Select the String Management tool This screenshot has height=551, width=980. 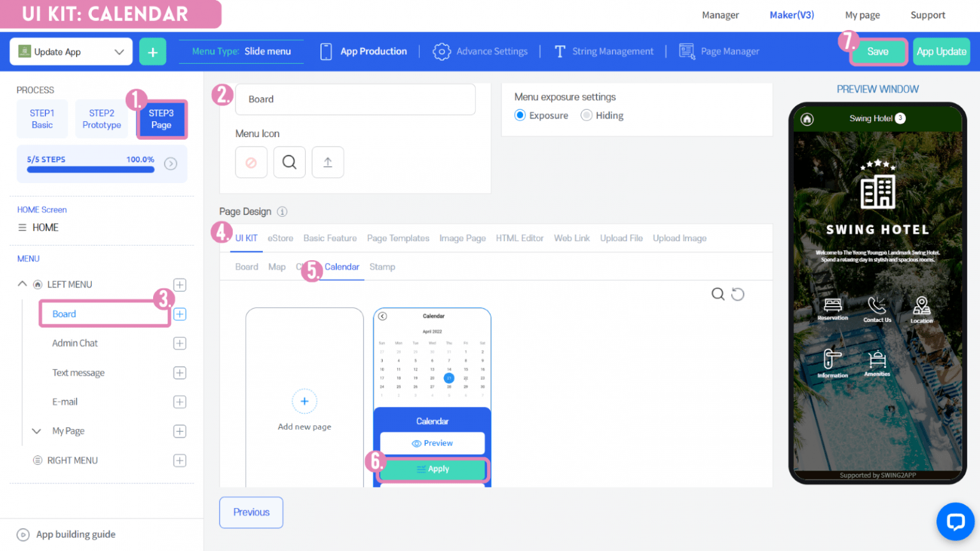(604, 51)
